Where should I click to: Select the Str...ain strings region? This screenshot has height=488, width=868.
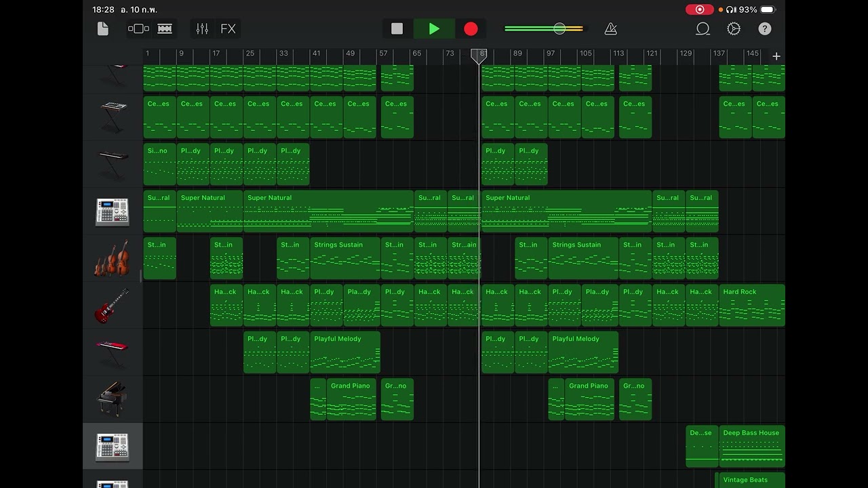click(x=464, y=258)
